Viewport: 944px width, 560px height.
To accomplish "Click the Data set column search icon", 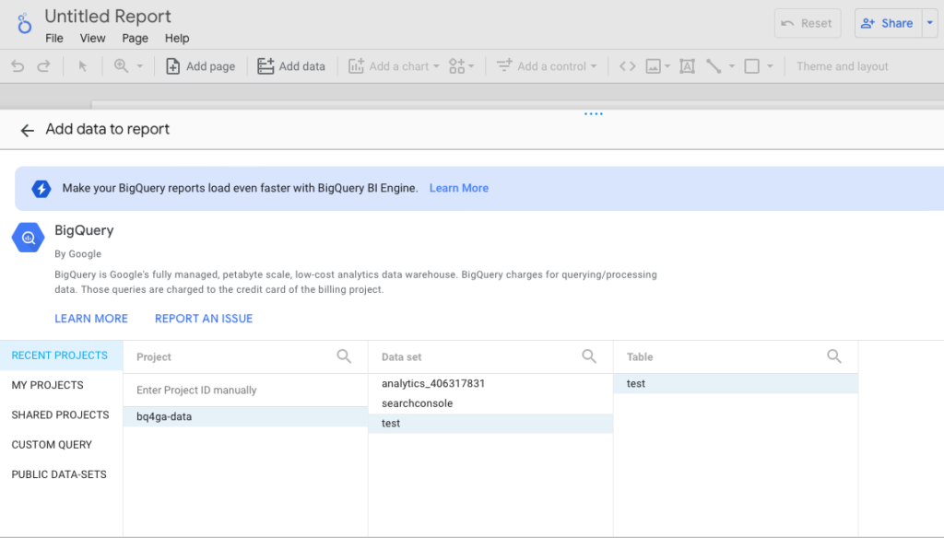I will coord(589,356).
